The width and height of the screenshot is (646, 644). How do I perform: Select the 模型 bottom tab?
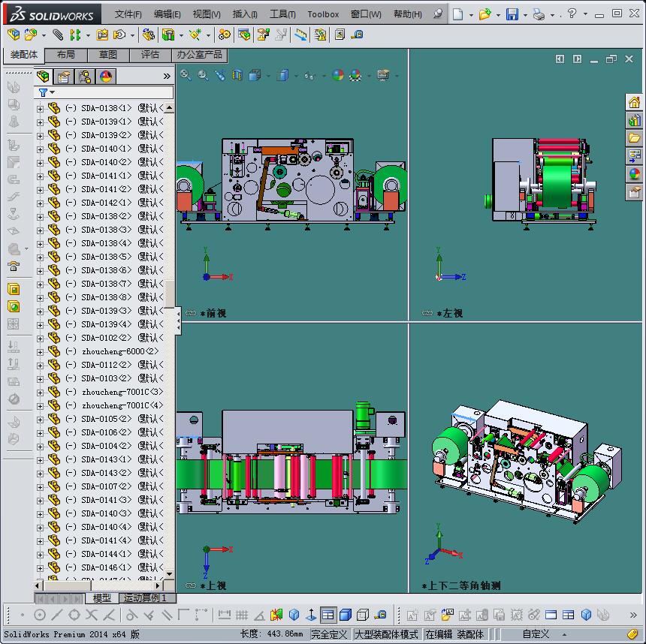coord(101,598)
